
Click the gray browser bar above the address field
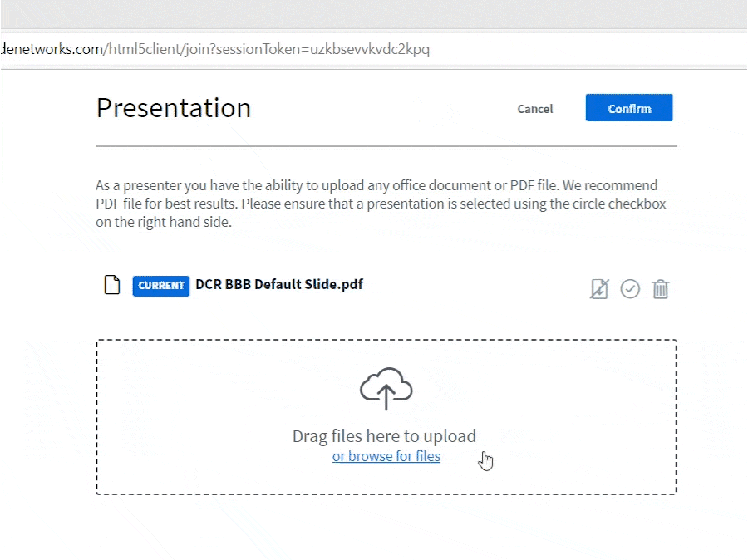click(x=374, y=15)
